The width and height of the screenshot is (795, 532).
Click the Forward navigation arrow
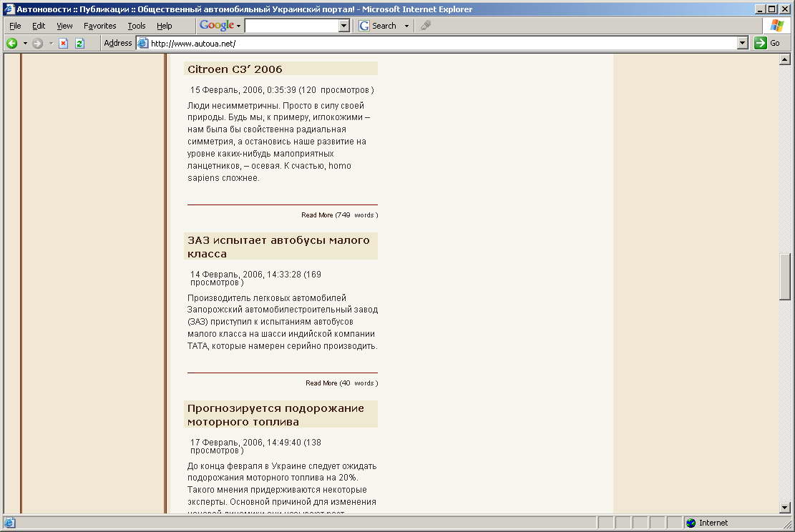click(37, 43)
